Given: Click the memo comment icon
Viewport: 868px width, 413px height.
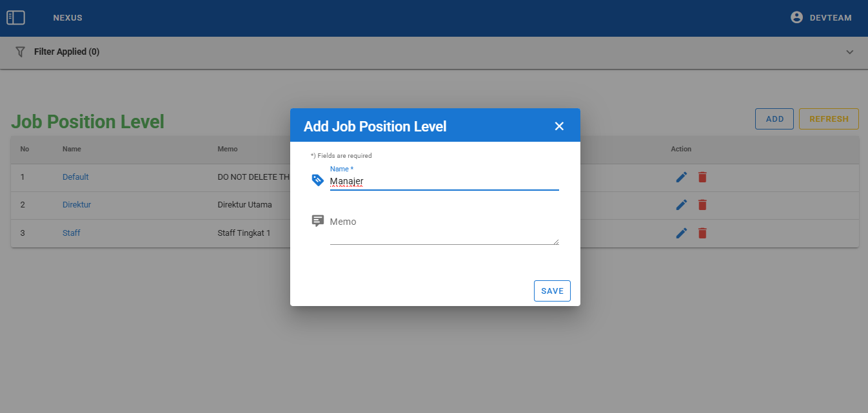Looking at the screenshot, I should point(317,221).
